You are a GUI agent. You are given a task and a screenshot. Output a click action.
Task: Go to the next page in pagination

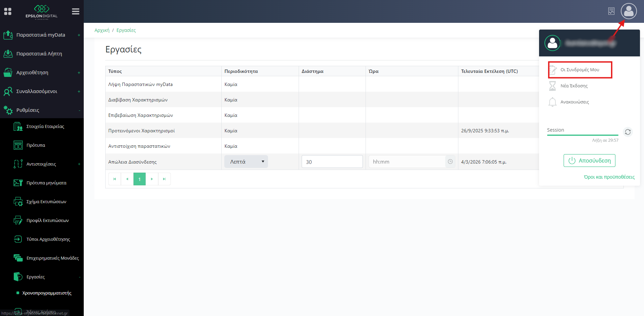pos(152,179)
